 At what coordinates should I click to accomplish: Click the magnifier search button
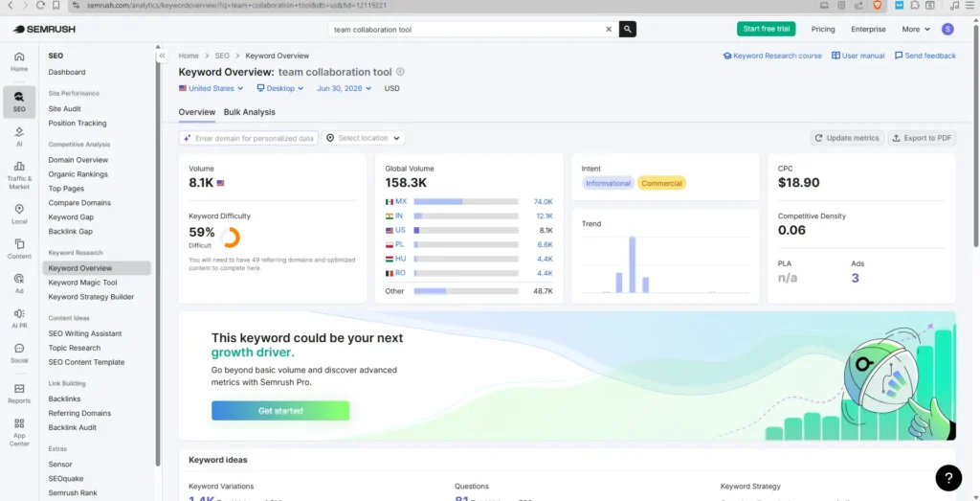[x=628, y=30]
